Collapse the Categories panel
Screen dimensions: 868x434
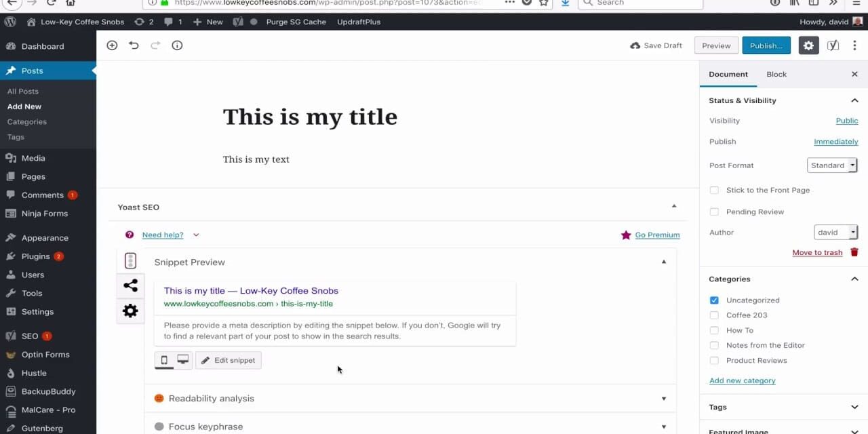[x=854, y=279]
